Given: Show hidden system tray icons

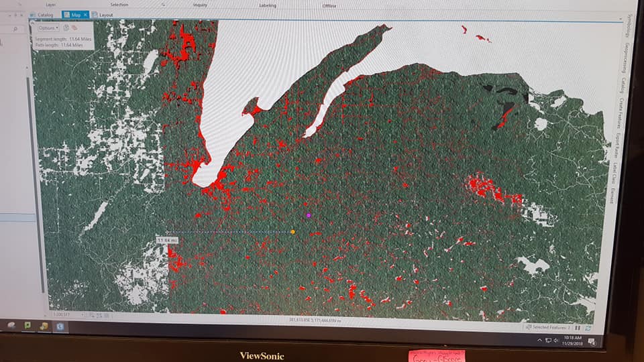Looking at the screenshot, I should pyautogui.click(x=539, y=341).
